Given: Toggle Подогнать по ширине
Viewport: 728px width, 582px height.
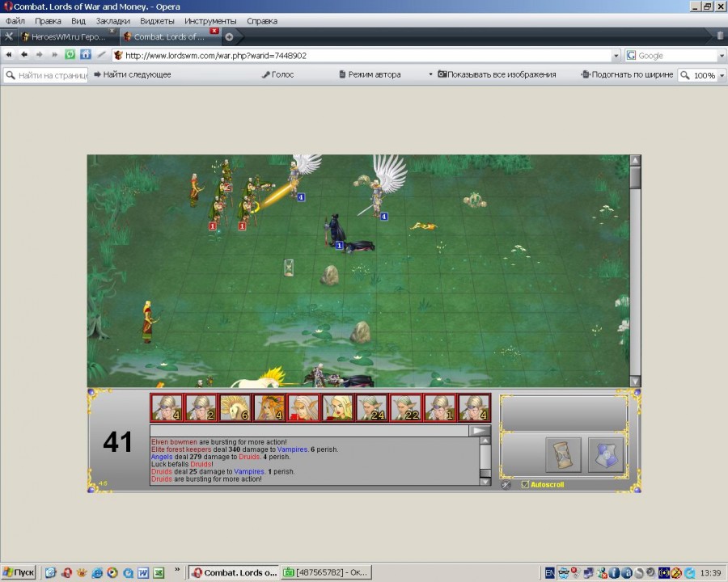Looking at the screenshot, I should (x=627, y=74).
